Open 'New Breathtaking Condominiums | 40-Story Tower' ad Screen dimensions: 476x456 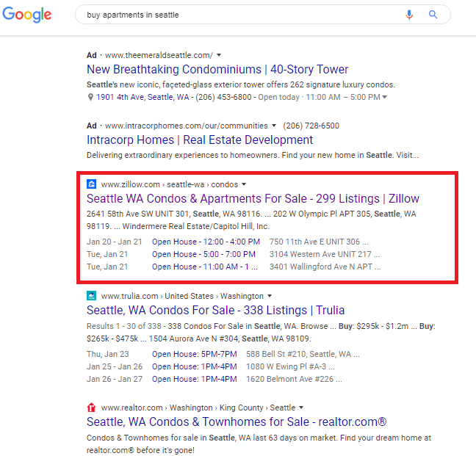click(x=217, y=69)
